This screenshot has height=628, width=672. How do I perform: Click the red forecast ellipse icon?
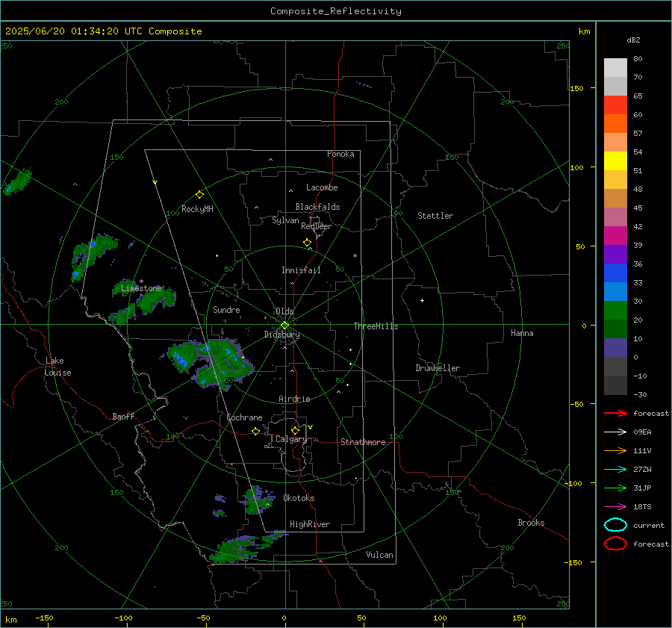point(615,544)
